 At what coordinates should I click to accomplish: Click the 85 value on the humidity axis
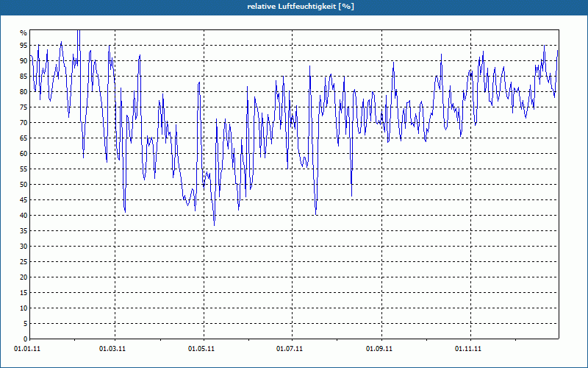(24, 77)
